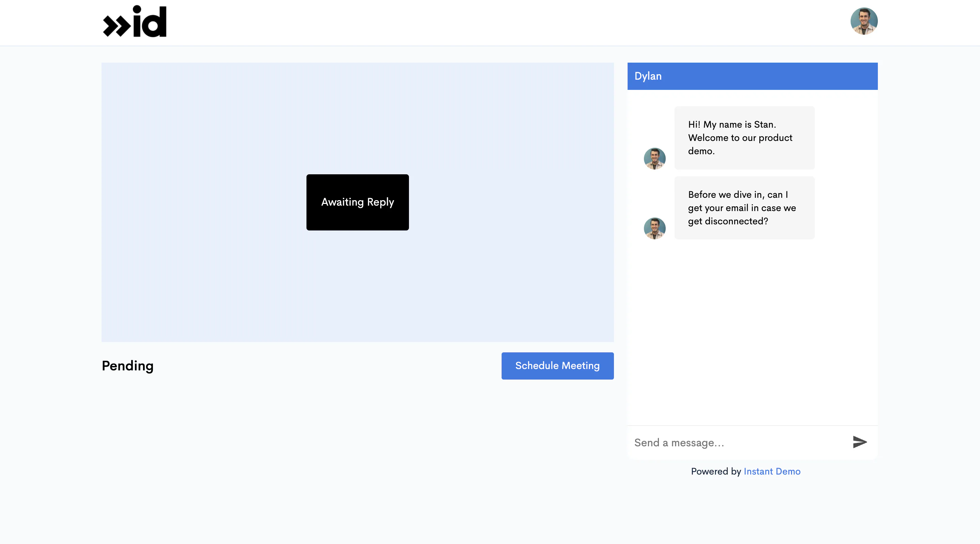Click the 'Before we dive in' message bubble
Viewport: 980px width, 544px height.
coord(744,208)
